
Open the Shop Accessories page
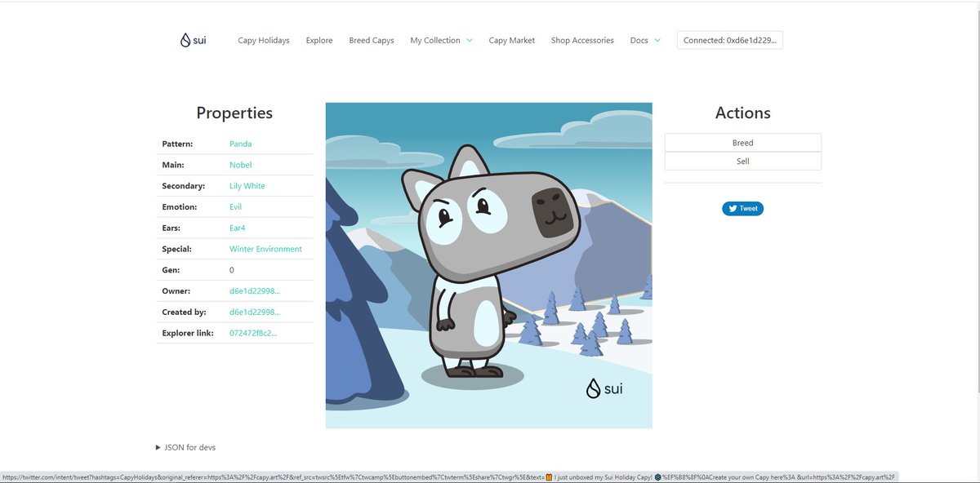tap(582, 40)
